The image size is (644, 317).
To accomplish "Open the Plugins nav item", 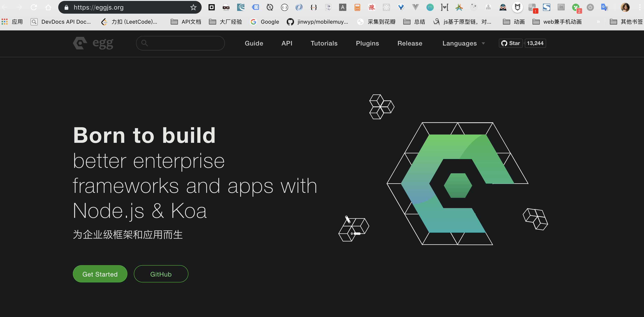I will 367,43.
